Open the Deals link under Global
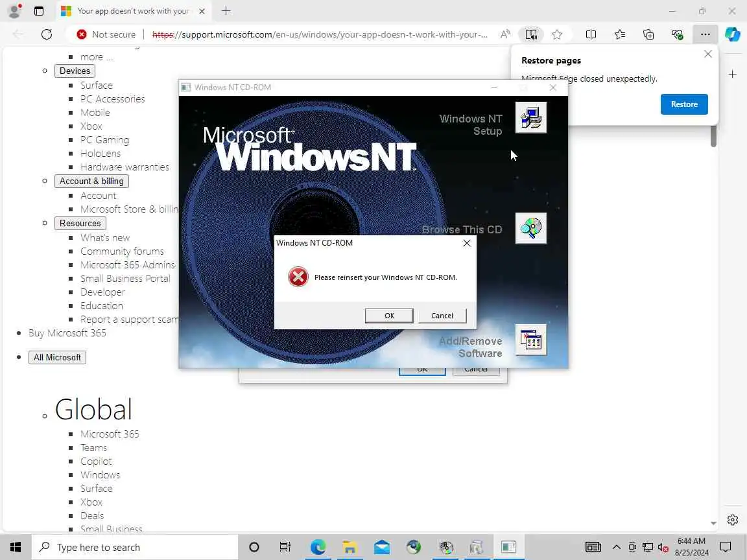The image size is (747, 560). (x=92, y=516)
